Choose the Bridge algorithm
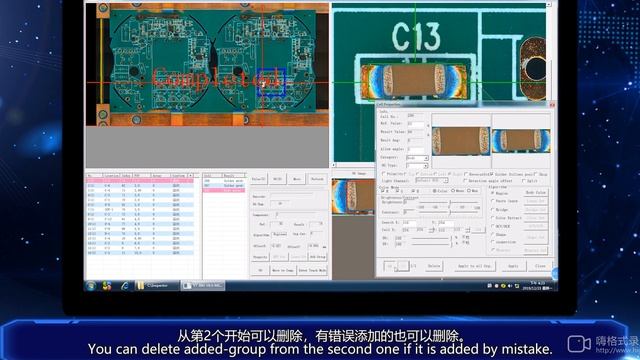The width and height of the screenshot is (640, 360). point(493,209)
